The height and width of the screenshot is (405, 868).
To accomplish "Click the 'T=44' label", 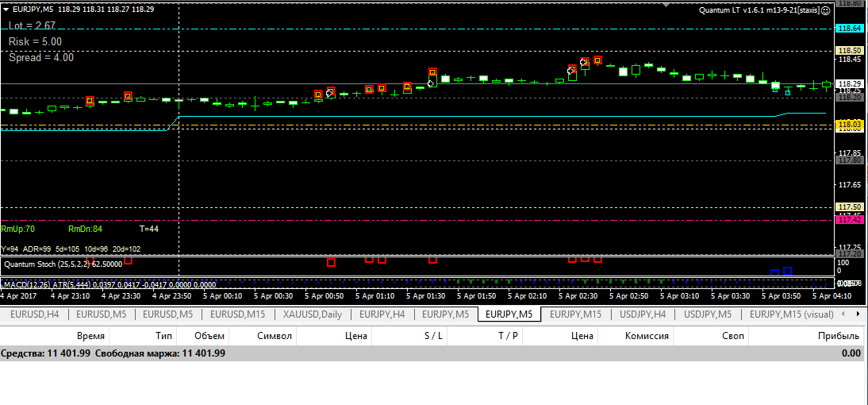I will [148, 228].
